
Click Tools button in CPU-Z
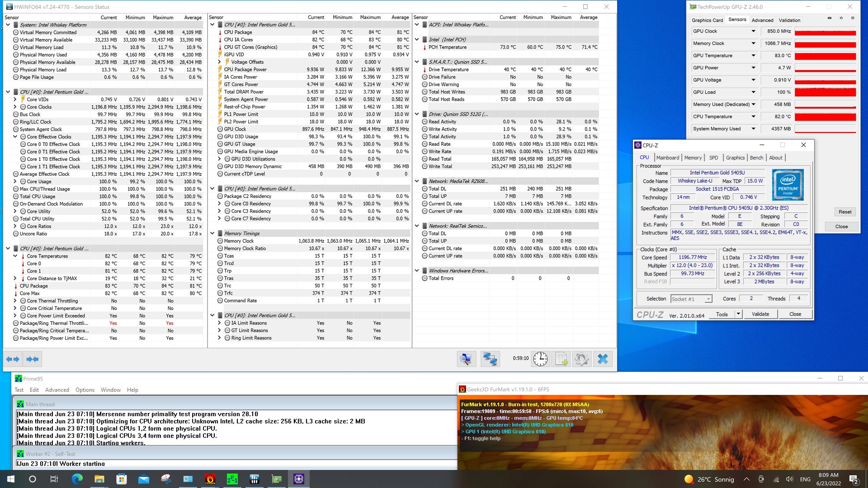point(722,314)
